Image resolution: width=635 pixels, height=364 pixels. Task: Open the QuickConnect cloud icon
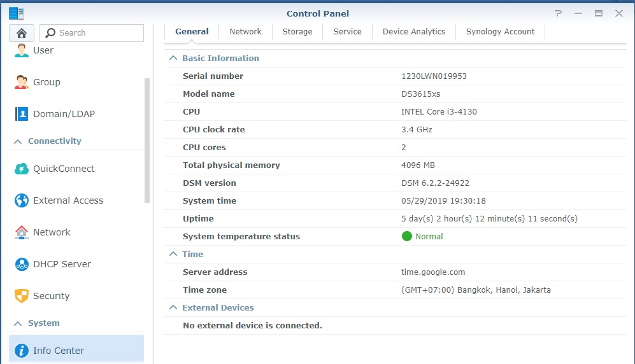click(22, 169)
